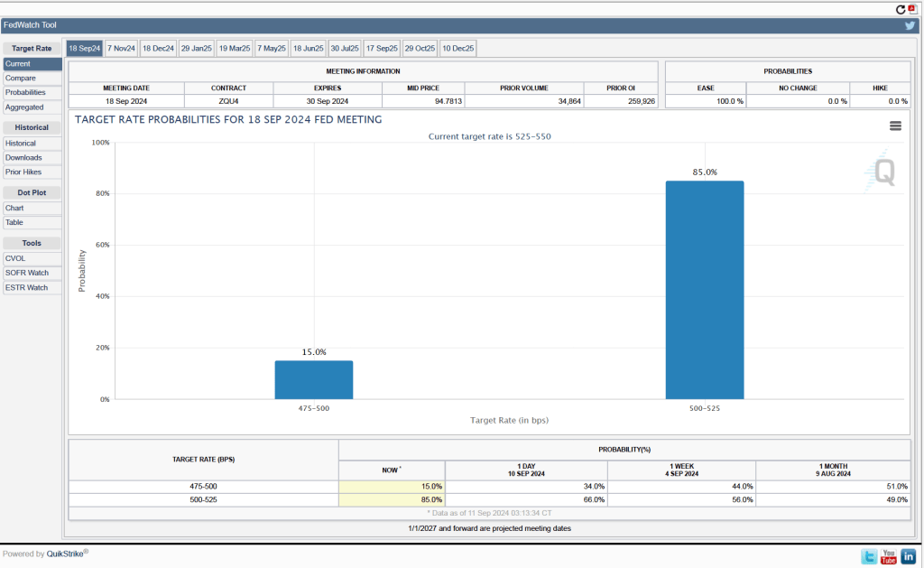The height and width of the screenshot is (568, 924).
Task: Click the footer Twitter icon
Action: pyautogui.click(x=869, y=556)
